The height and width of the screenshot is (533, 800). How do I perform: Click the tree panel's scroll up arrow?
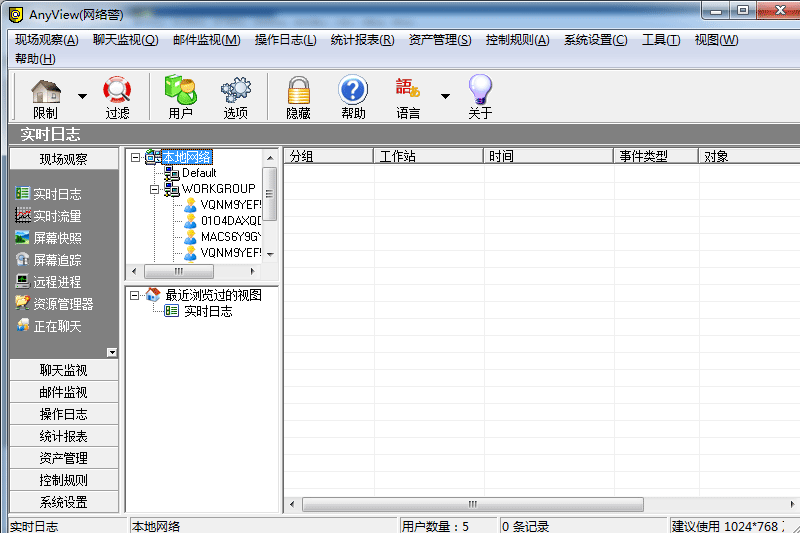click(270, 158)
